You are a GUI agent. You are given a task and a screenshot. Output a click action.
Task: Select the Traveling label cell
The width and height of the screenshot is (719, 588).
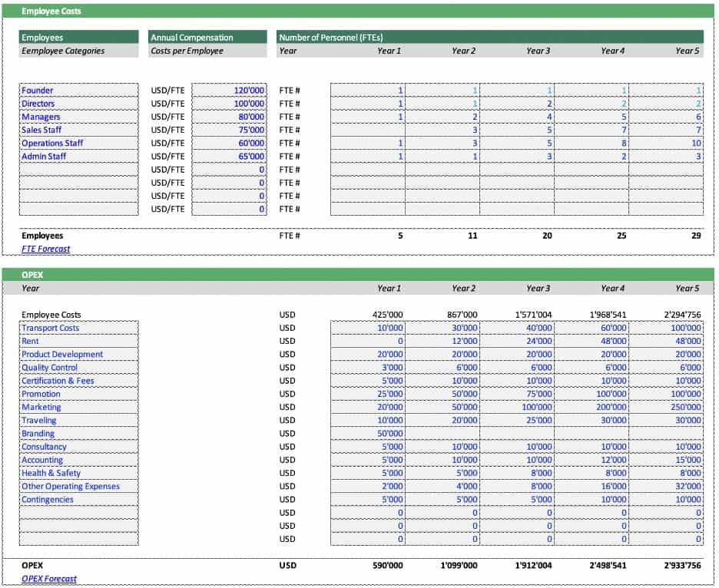(79, 420)
